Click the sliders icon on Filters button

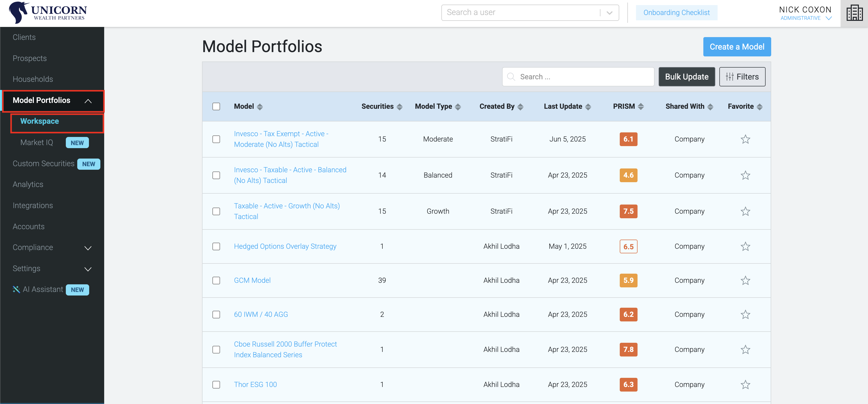[730, 77]
